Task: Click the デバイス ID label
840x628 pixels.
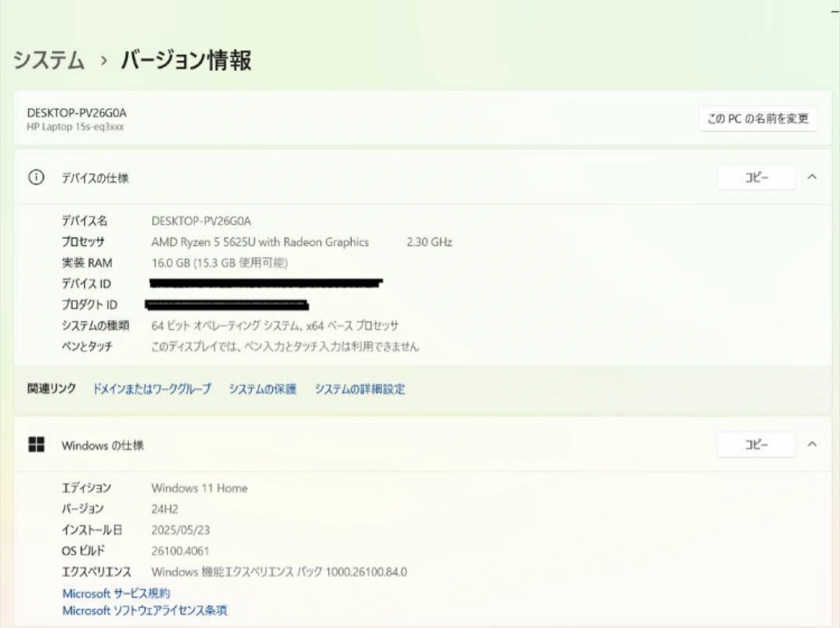Action: [86, 284]
